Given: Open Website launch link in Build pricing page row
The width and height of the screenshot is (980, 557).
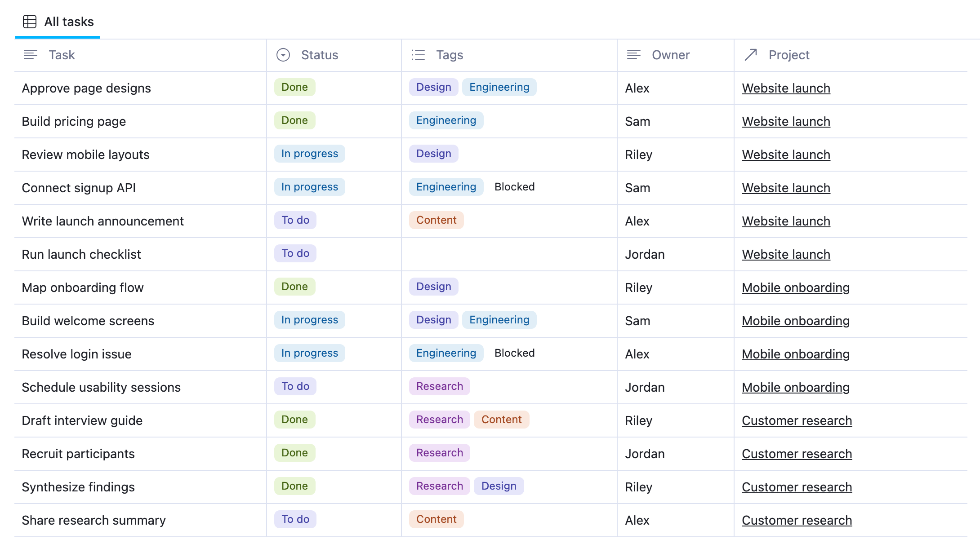Looking at the screenshot, I should coord(786,121).
